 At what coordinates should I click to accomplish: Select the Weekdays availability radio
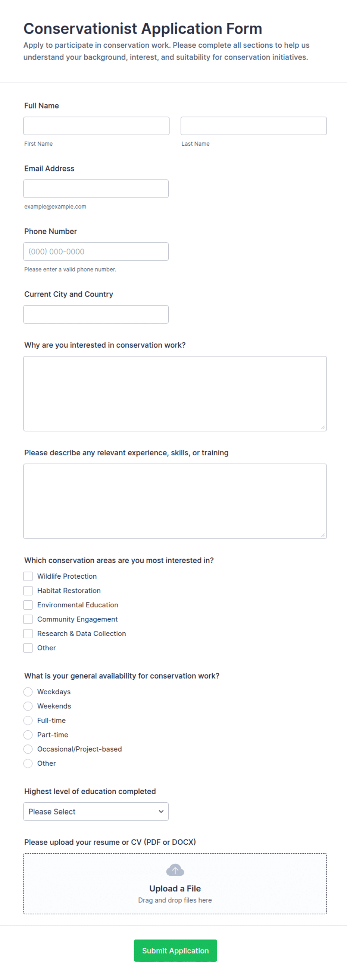point(28,692)
